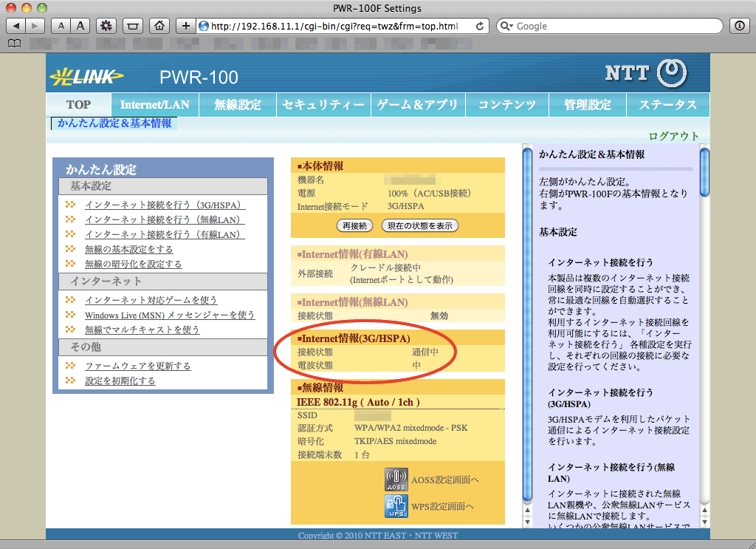Open the ゲーム&アプリ tab

(x=418, y=105)
